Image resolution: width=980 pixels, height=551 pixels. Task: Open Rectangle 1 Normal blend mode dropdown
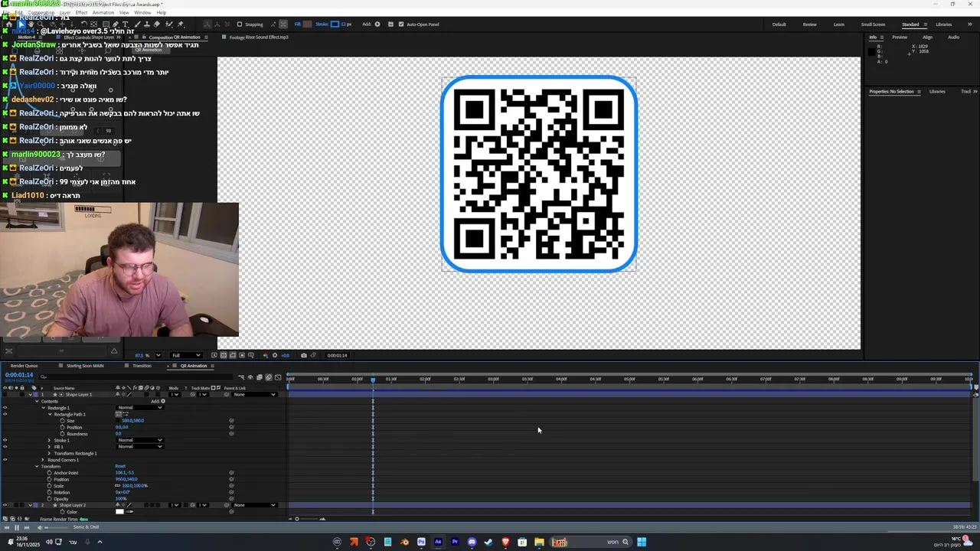140,408
